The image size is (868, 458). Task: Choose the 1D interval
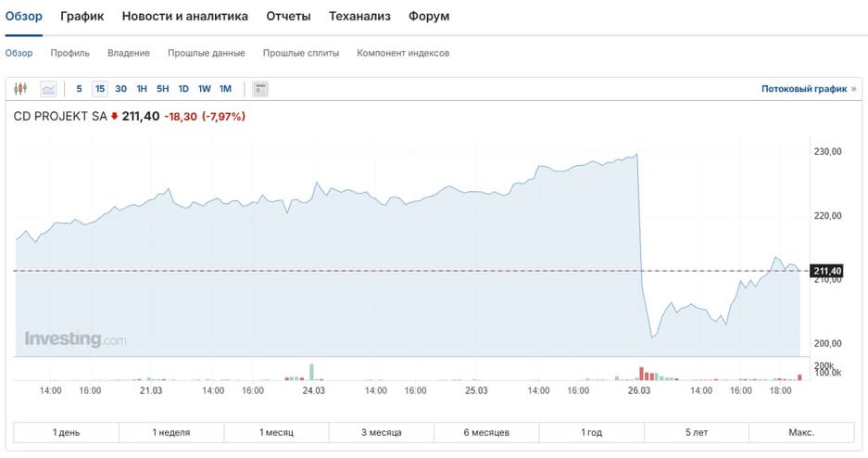pyautogui.click(x=183, y=89)
